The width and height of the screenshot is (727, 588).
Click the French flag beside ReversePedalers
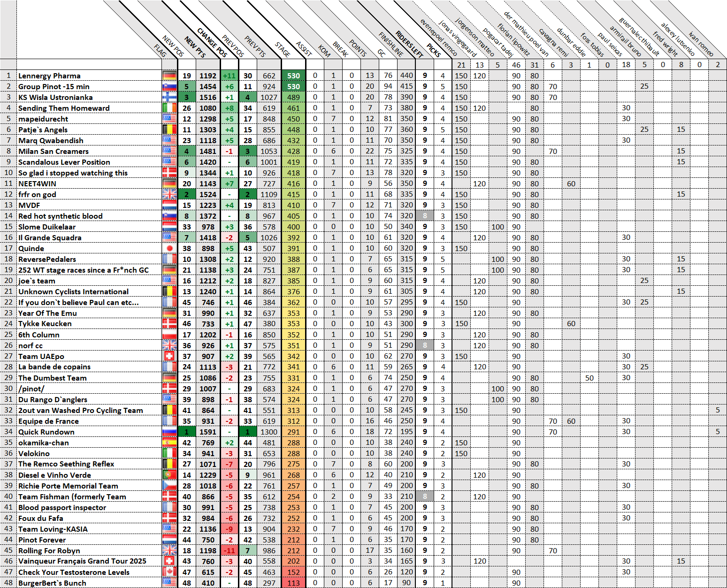(169, 259)
